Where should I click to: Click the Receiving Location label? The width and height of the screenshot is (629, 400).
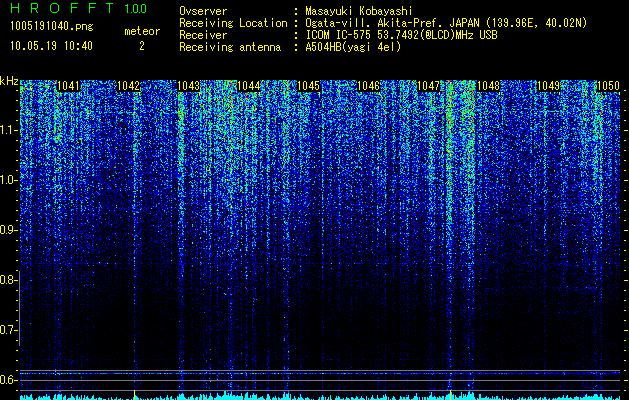click(233, 23)
